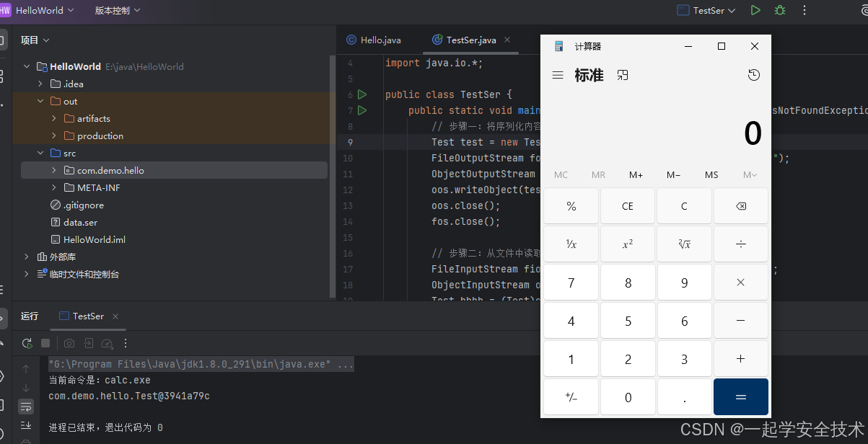The height and width of the screenshot is (444, 868).
Task: Expand the com.demo.hello package
Action: click(54, 170)
